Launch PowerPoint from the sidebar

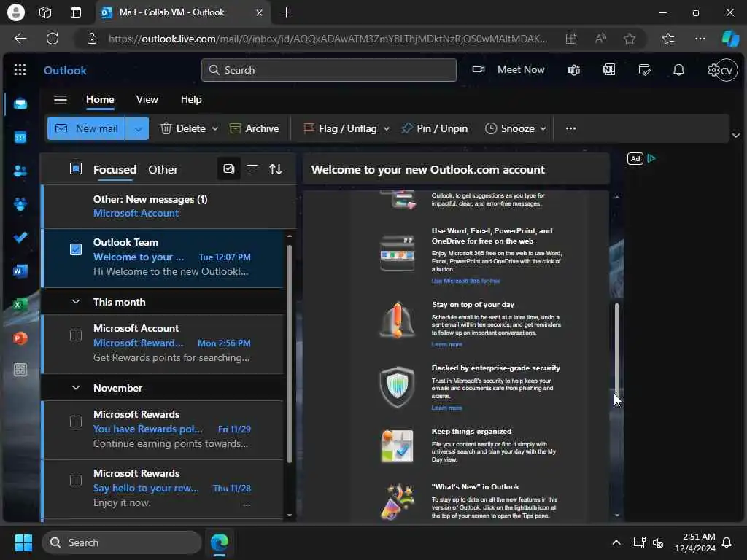[20, 338]
